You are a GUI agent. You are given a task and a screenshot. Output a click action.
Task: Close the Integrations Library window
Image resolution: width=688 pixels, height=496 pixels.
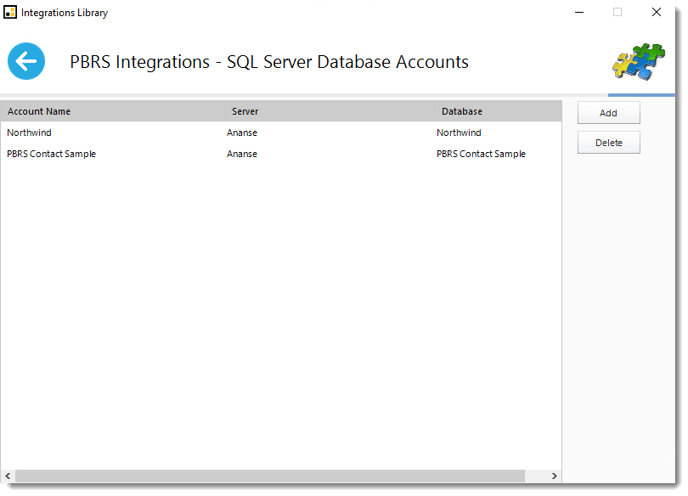656,12
